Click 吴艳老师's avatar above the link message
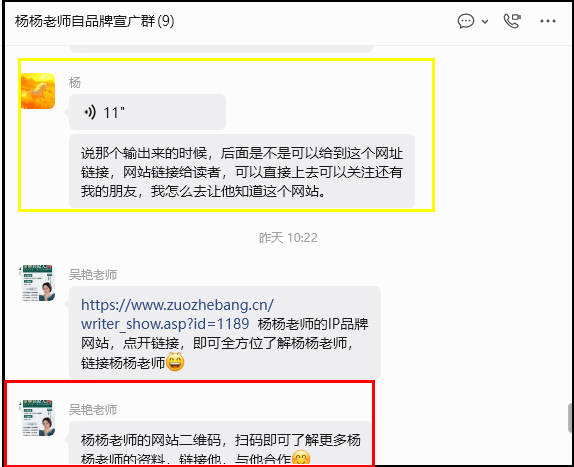574x467 pixels. [37, 283]
